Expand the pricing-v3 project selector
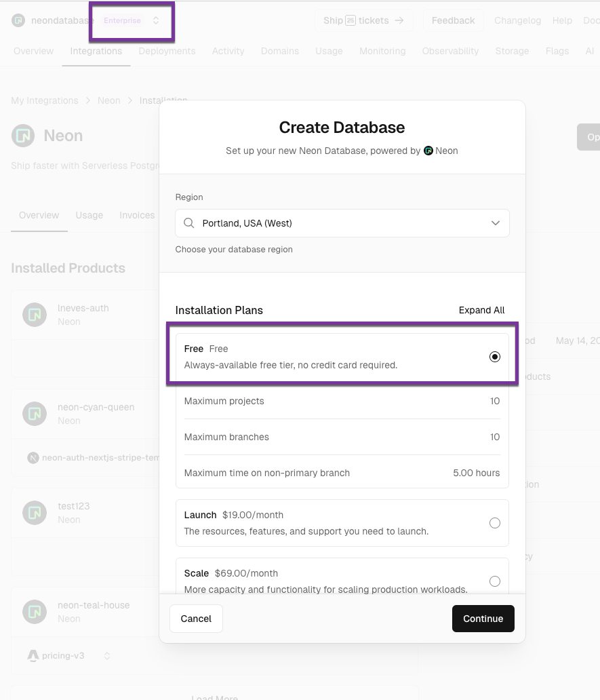This screenshot has width=600, height=700. pos(107,656)
